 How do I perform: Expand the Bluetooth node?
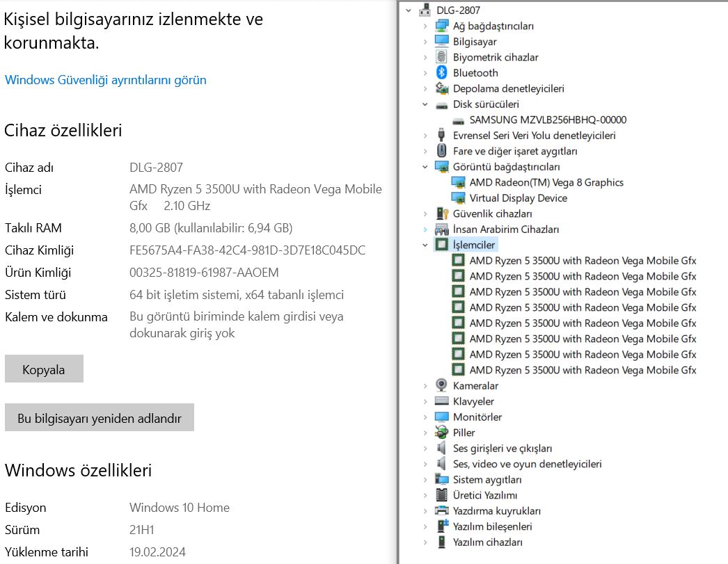pos(425,73)
